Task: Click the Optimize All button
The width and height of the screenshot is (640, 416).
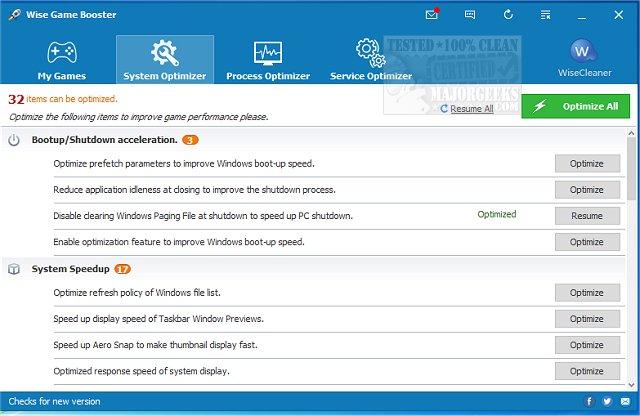Action: (576, 107)
